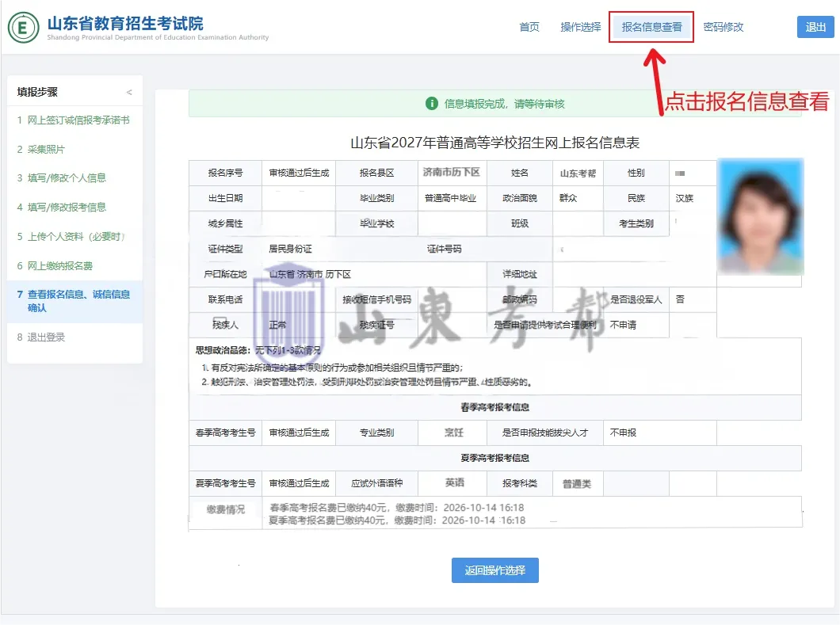Select step 8 退出登录
This screenshot has width=840, height=625.
[40, 337]
